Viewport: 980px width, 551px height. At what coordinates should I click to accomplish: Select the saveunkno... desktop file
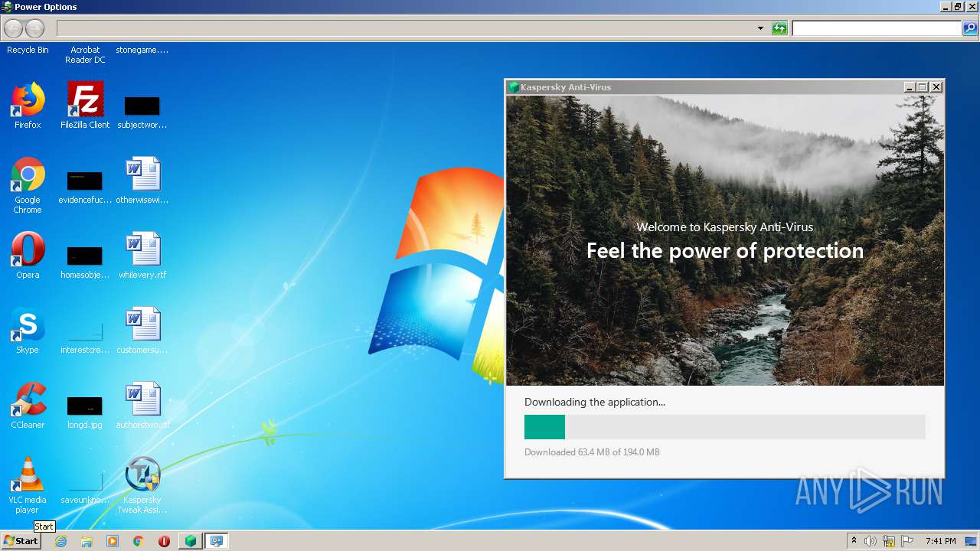[x=85, y=487]
